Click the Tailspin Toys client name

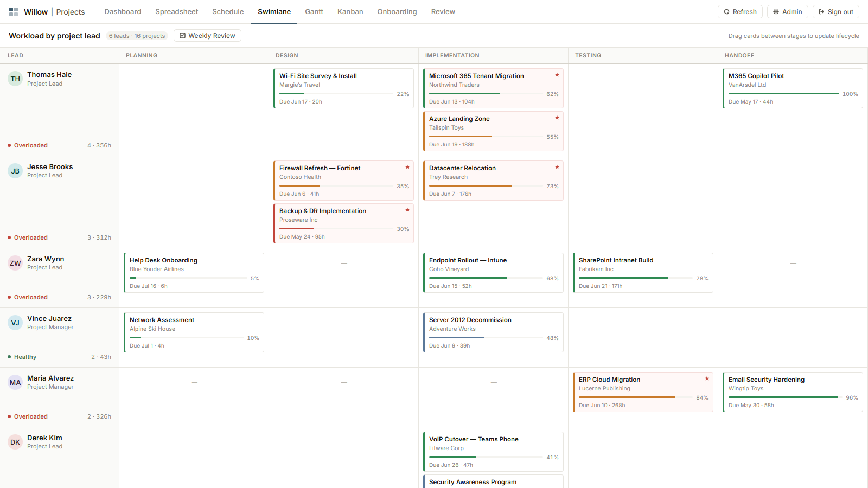[446, 128]
